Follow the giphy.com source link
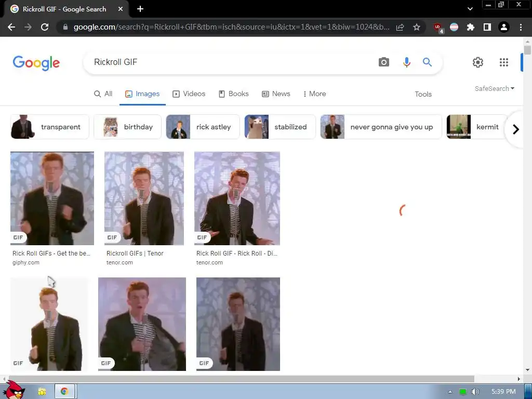The height and width of the screenshot is (399, 532). pos(26,262)
